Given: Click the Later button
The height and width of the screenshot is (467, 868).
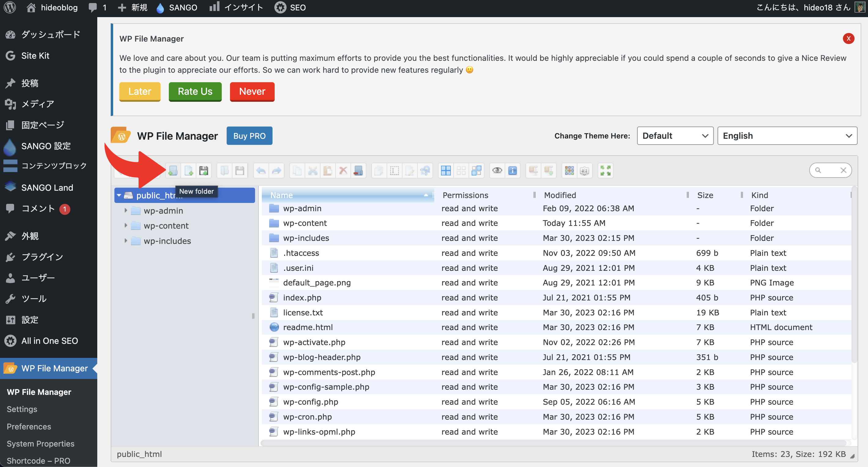Looking at the screenshot, I should (140, 92).
